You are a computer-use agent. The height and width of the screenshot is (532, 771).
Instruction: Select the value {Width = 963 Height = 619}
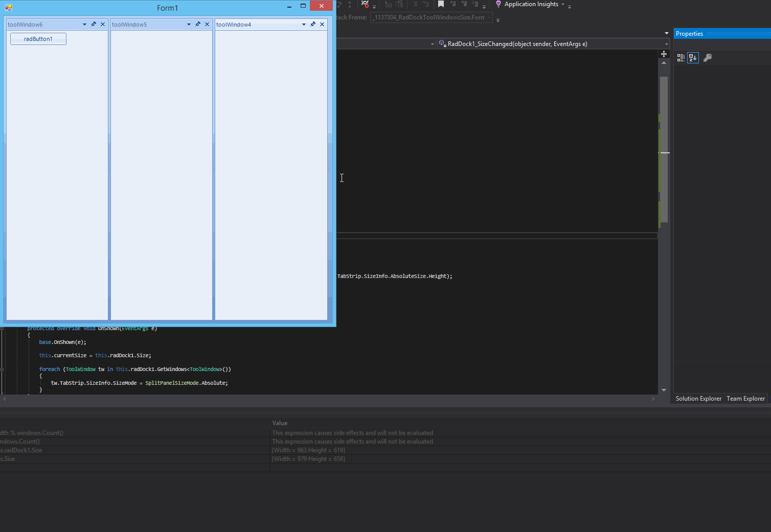pyautogui.click(x=309, y=450)
